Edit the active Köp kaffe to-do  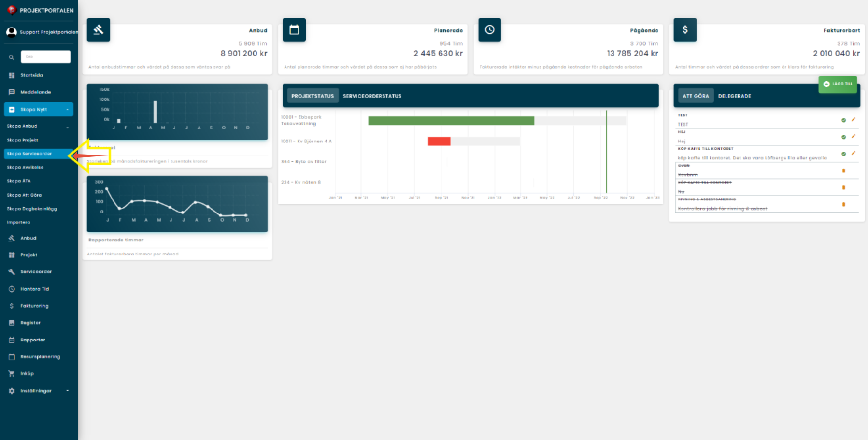(x=854, y=154)
